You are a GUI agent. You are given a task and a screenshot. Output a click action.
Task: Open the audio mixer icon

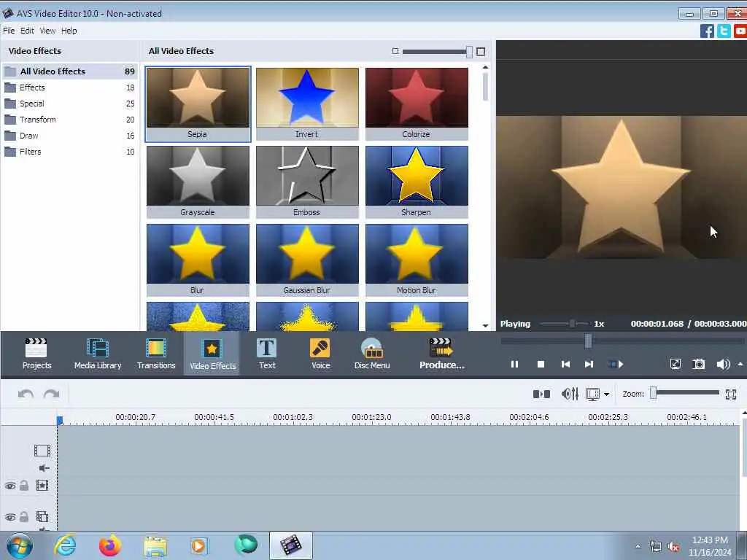[570, 394]
